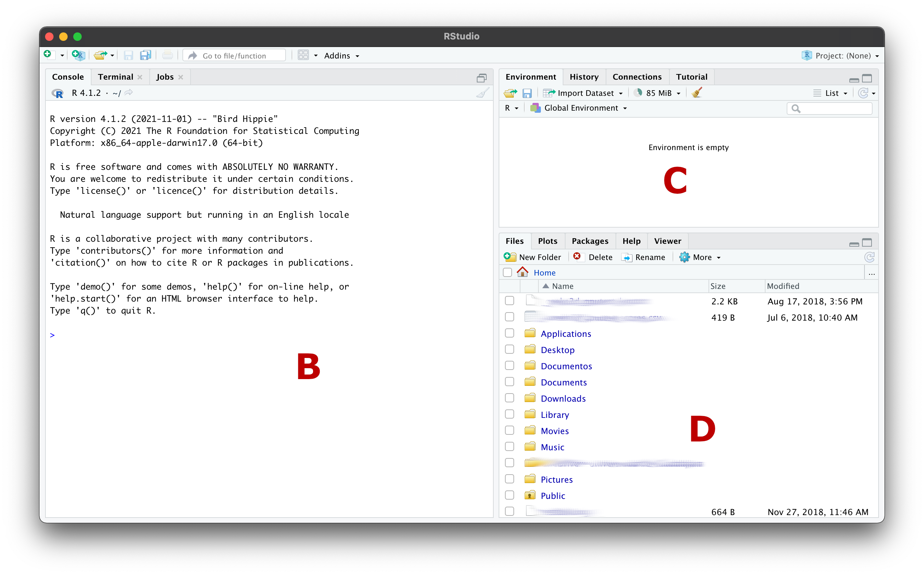
Task: Click the save all documents icon
Action: coord(145,56)
